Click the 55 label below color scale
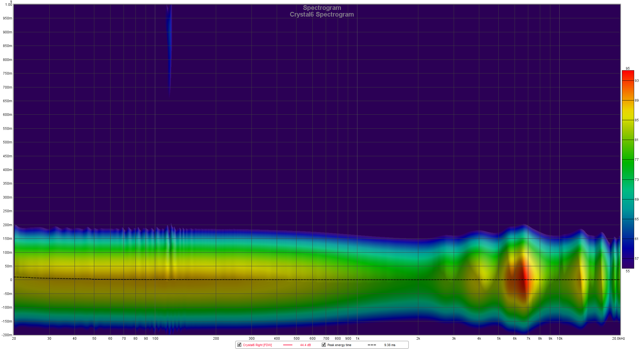This screenshot has height=349, width=644. point(628,271)
